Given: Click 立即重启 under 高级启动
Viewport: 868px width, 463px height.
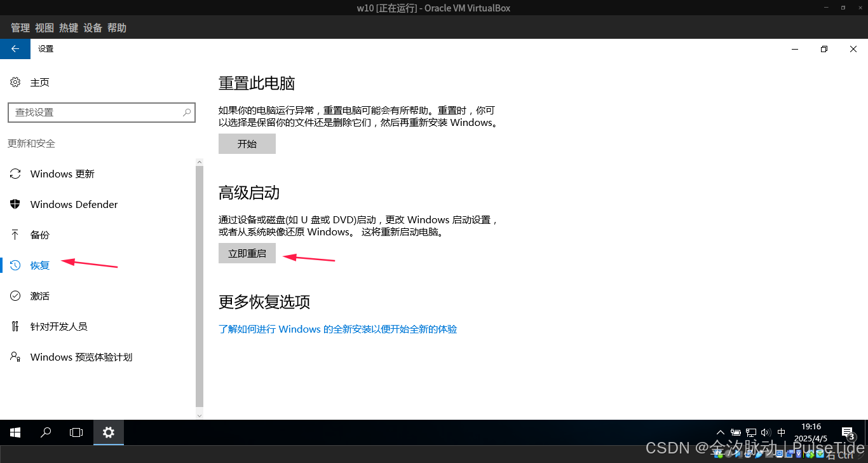Looking at the screenshot, I should coord(247,253).
